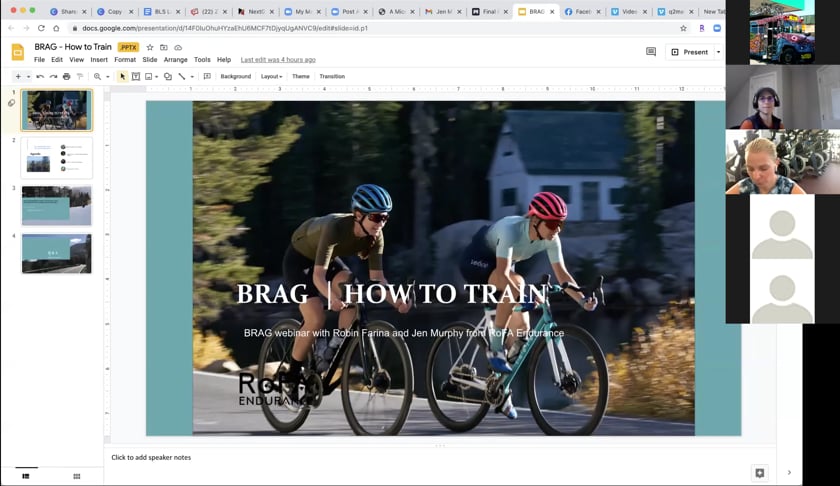Click the Zoom magnifier tool

tap(98, 77)
